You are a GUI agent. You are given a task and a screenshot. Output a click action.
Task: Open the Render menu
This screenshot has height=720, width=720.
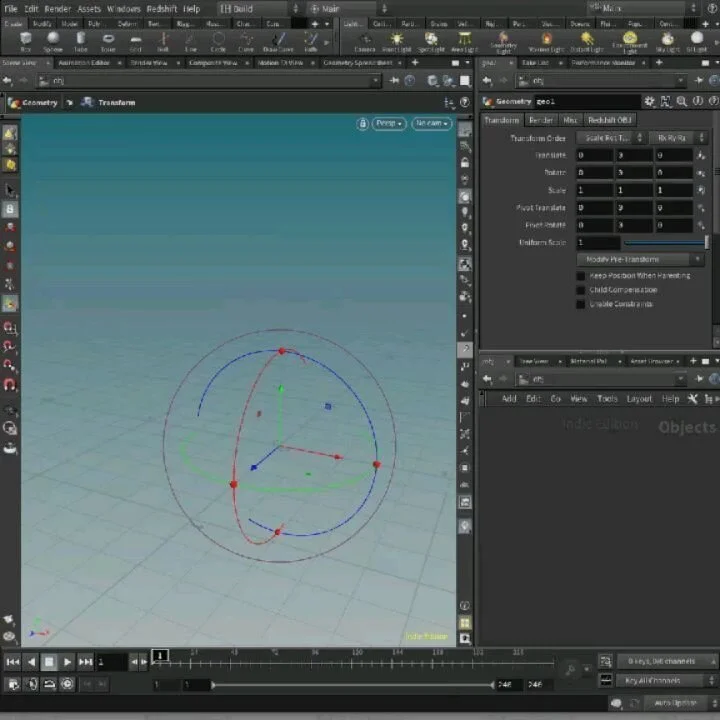pyautogui.click(x=57, y=9)
